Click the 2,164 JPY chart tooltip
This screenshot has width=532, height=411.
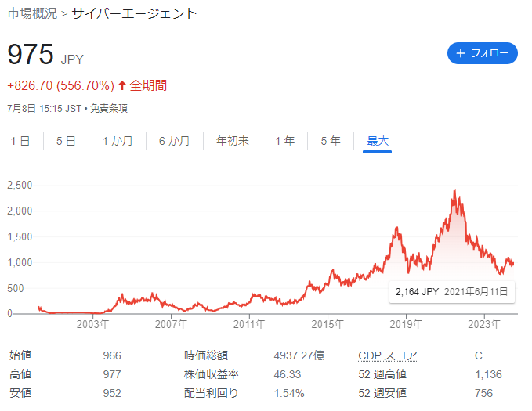pyautogui.click(x=452, y=291)
